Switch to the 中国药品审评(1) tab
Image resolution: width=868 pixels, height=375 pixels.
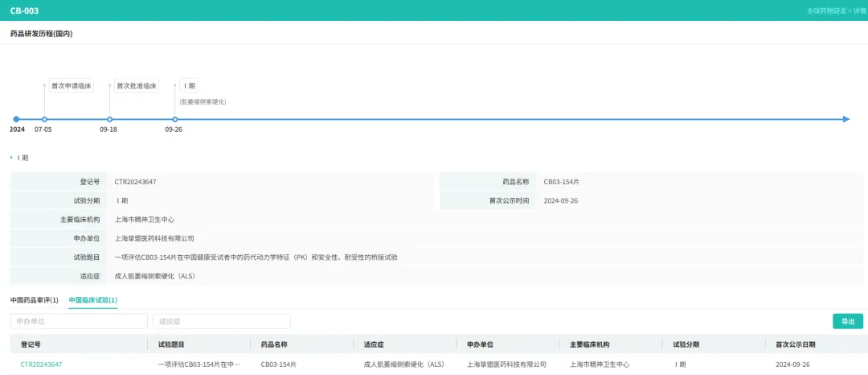tap(34, 300)
